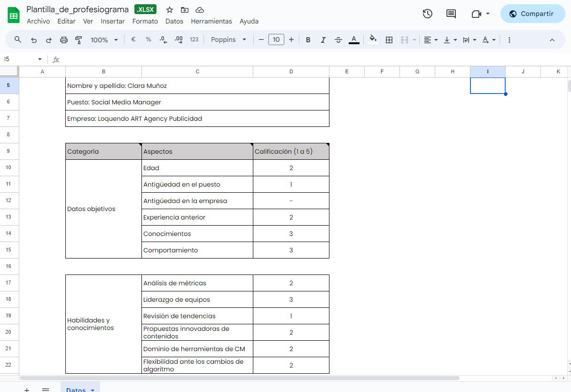This screenshot has height=392, width=571.
Task: Show all comments
Action: (451, 14)
